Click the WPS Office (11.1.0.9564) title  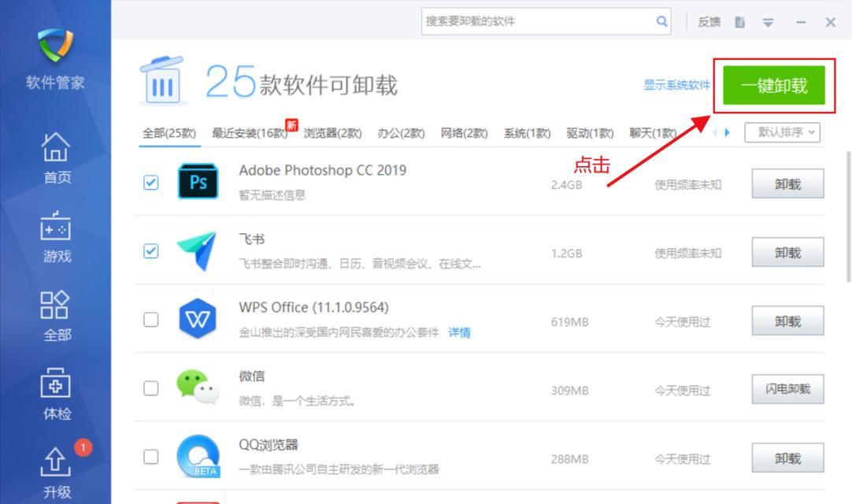[313, 307]
